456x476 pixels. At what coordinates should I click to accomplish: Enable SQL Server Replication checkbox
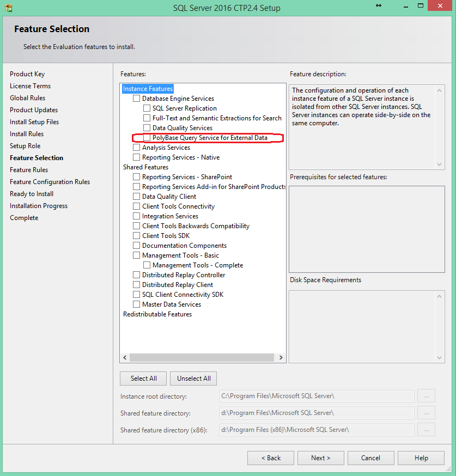[x=147, y=108]
